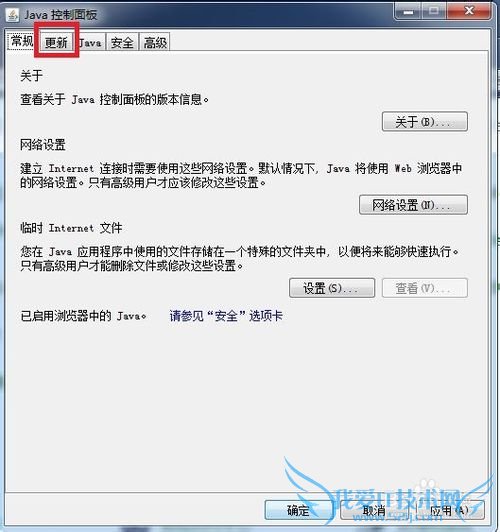Click the 取消 button
Screen dimensions: 500x532
pos(374,510)
